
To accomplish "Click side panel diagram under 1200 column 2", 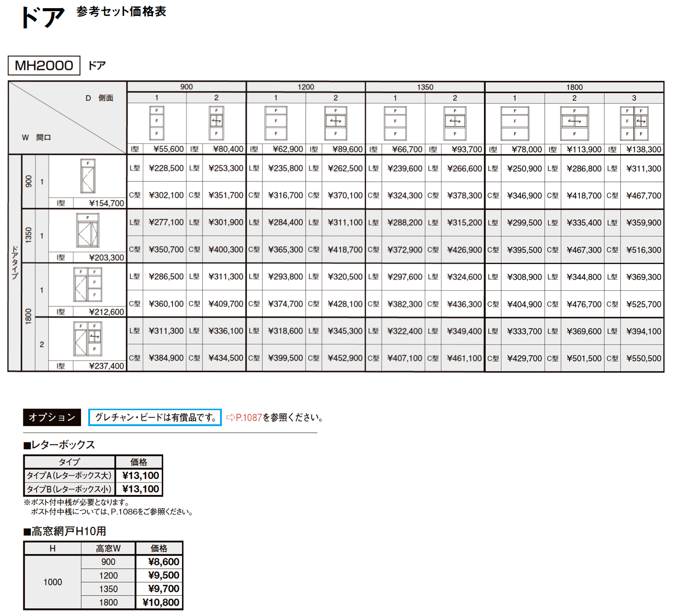I will (335, 123).
